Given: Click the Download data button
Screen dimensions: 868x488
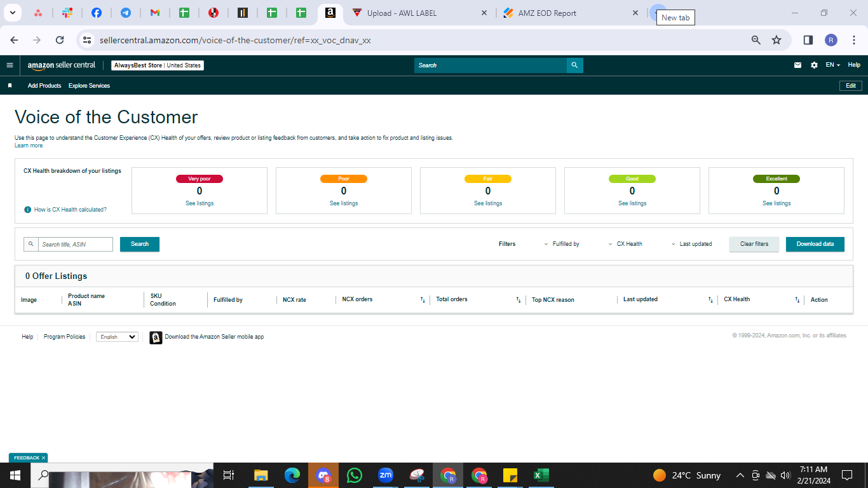Looking at the screenshot, I should click(x=815, y=244).
